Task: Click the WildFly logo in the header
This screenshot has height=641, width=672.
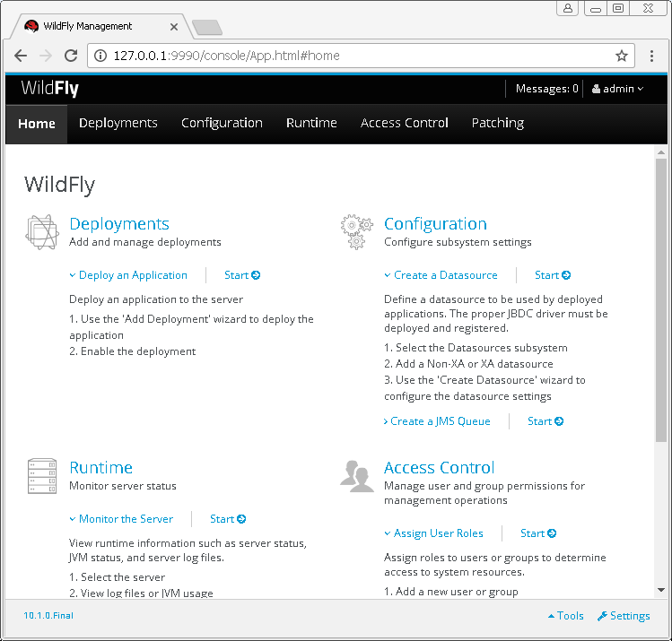Action: click(49, 89)
